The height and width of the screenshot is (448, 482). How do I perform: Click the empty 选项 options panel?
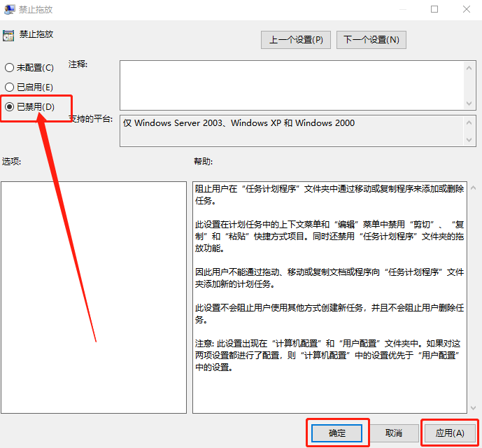click(94, 297)
